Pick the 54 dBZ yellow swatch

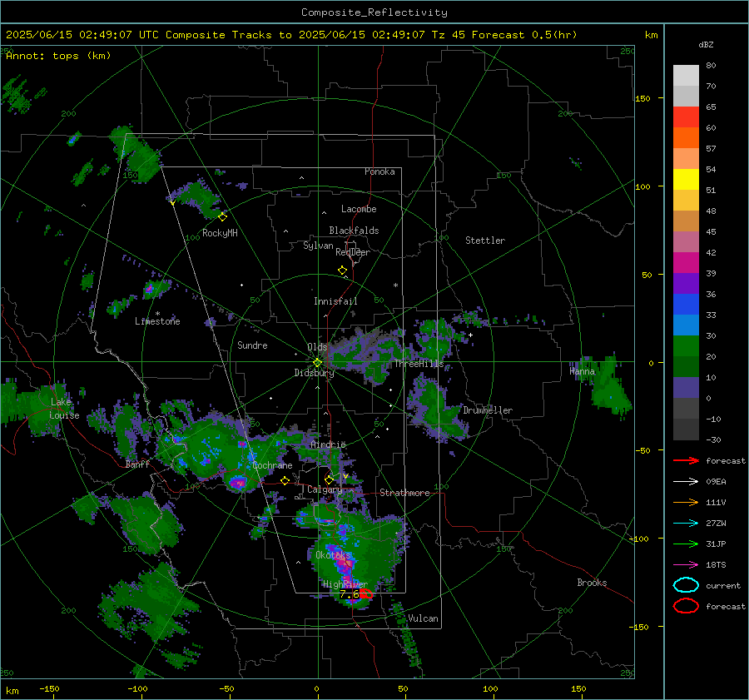click(686, 180)
